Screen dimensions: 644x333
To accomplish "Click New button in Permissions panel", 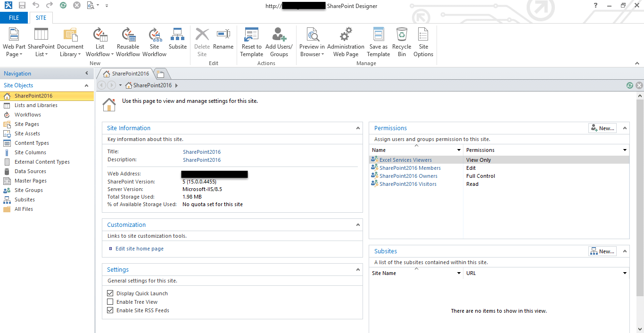I will (x=603, y=128).
